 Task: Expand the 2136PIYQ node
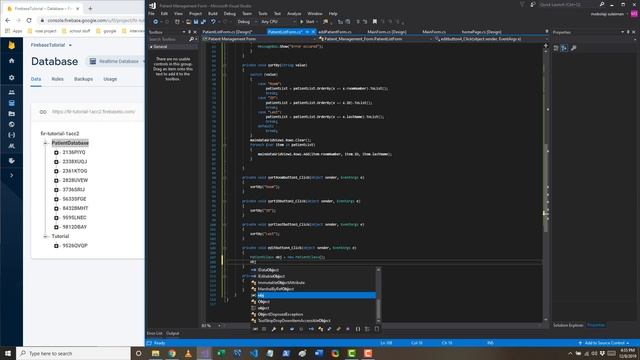click(x=56, y=152)
